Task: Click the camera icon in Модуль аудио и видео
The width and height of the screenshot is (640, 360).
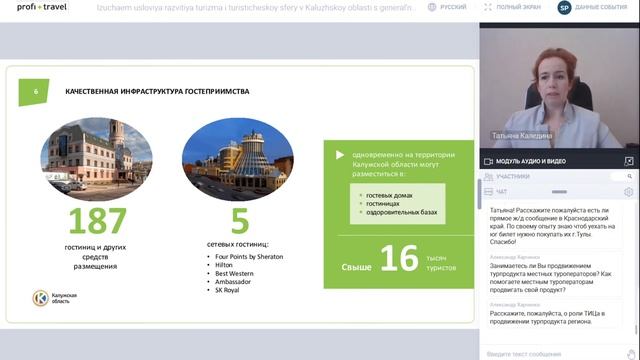Action: pyautogui.click(x=488, y=162)
